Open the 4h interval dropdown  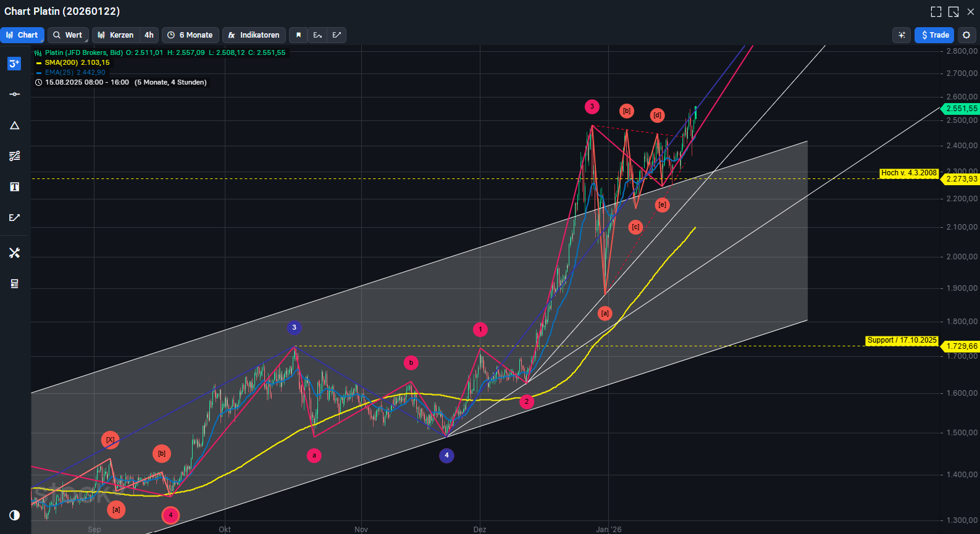(x=149, y=35)
